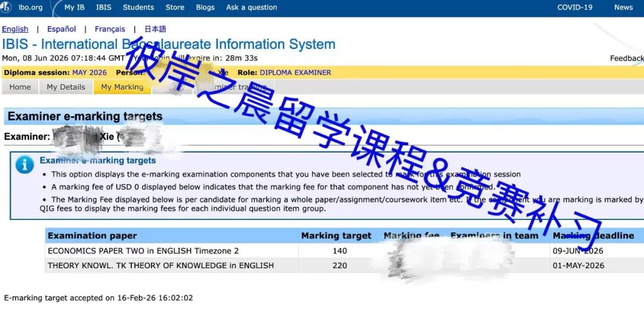Image resolution: width=644 pixels, height=310 pixels.
Task: Select the My Details tab
Action: coord(66,87)
